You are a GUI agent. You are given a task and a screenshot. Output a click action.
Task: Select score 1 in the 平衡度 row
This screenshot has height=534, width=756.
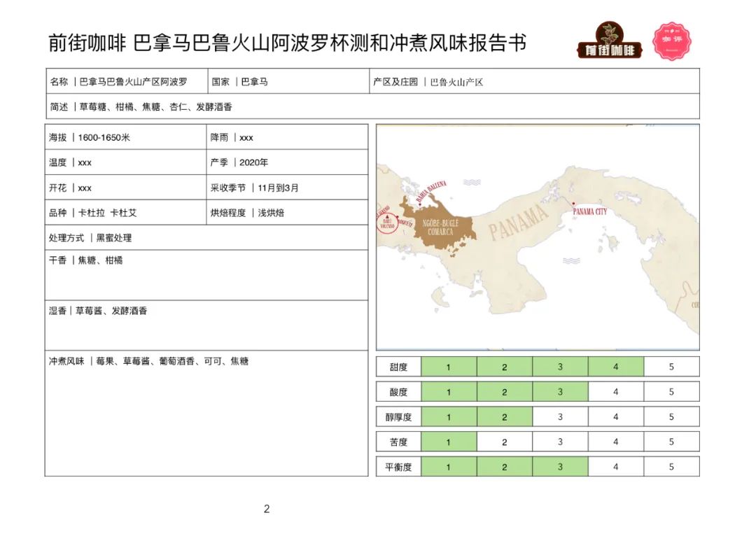449,467
